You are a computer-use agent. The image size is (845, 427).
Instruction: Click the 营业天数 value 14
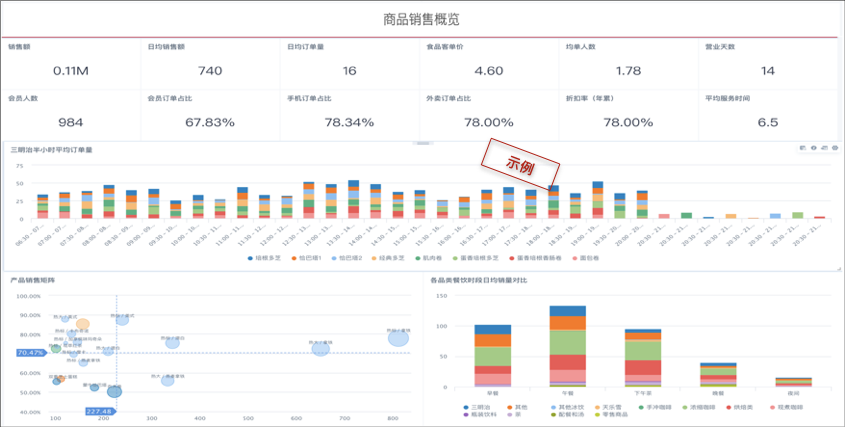(x=768, y=71)
